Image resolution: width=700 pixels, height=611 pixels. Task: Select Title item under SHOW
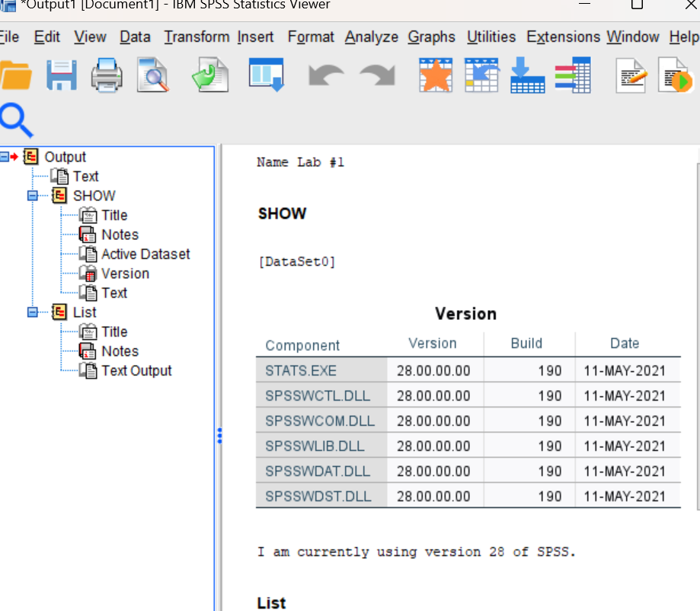[x=114, y=216]
